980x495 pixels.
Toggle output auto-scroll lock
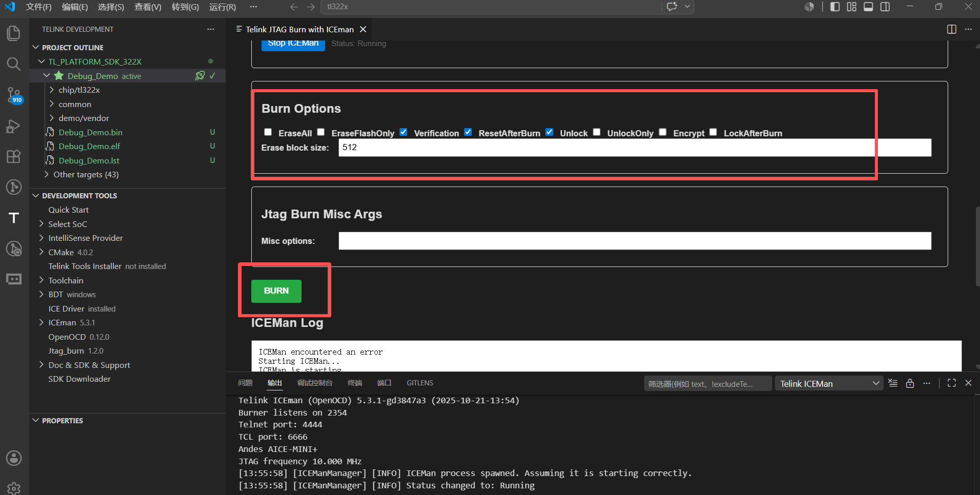tap(910, 383)
